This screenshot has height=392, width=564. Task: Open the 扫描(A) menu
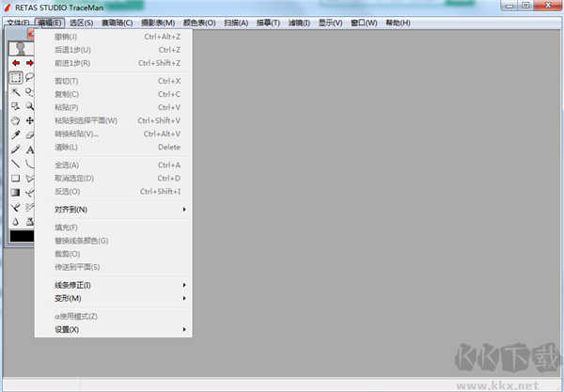(236, 23)
